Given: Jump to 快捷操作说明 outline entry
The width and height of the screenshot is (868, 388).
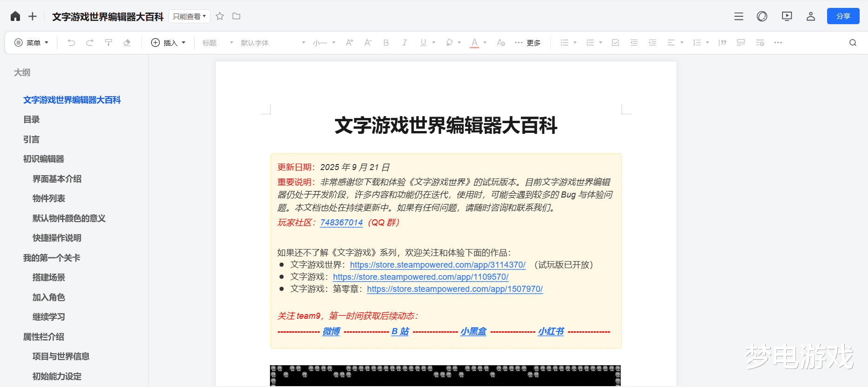Looking at the screenshot, I should (x=57, y=238).
